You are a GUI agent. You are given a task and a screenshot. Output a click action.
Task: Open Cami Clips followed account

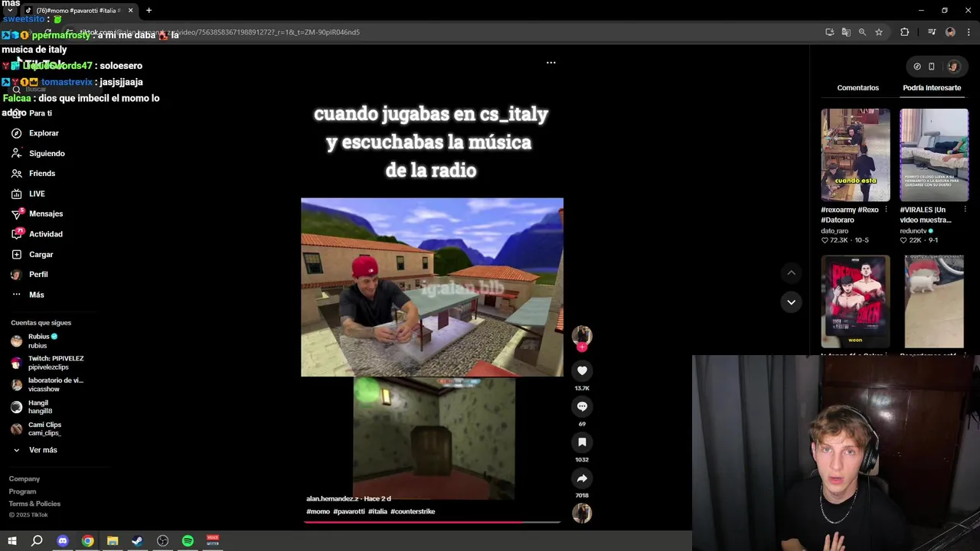[x=36, y=429]
